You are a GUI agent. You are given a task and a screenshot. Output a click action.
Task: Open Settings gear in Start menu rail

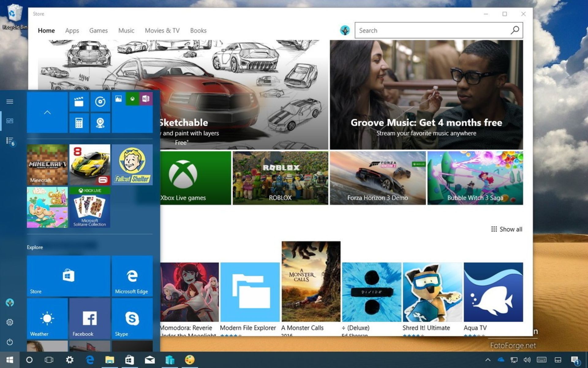pyautogui.click(x=10, y=322)
